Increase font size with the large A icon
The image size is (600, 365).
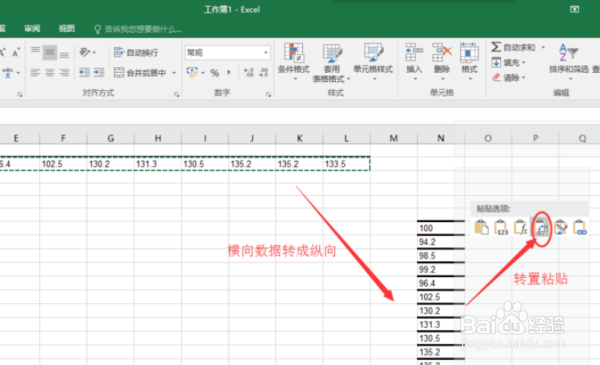click(x=2, y=52)
